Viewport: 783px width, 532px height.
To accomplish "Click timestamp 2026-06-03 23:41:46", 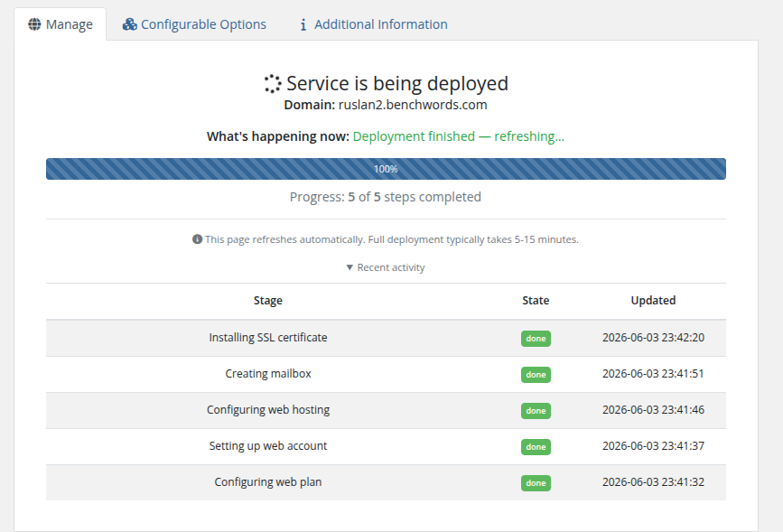I will (x=653, y=410).
